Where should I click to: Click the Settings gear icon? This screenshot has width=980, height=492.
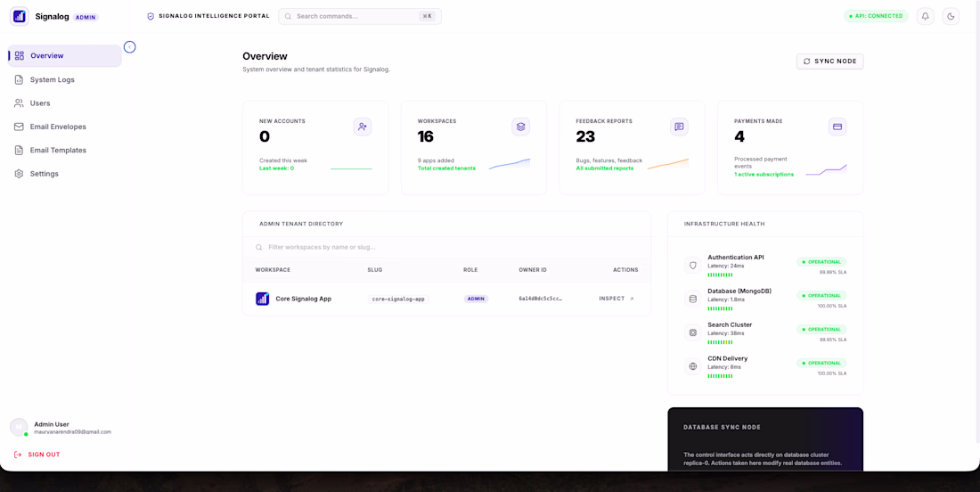(x=19, y=174)
